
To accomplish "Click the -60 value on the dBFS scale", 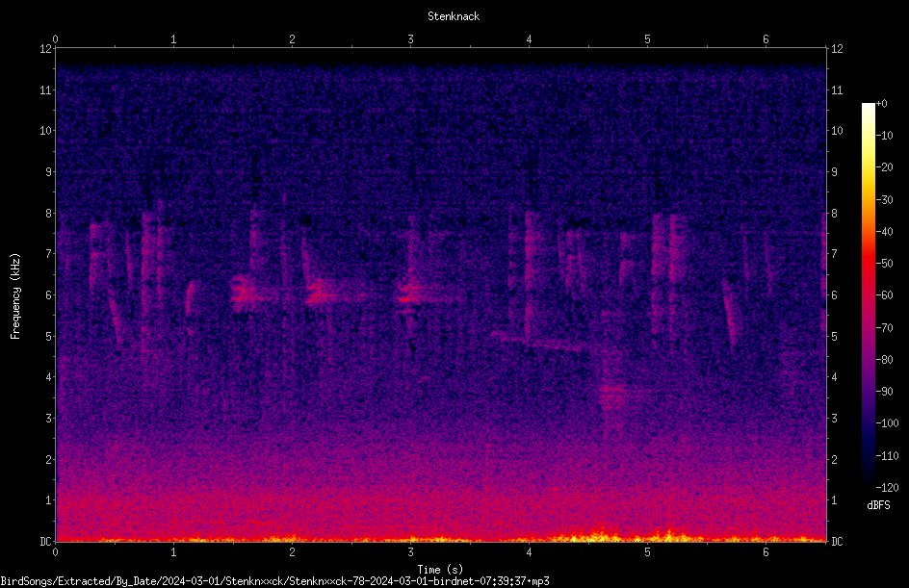I will click(884, 294).
